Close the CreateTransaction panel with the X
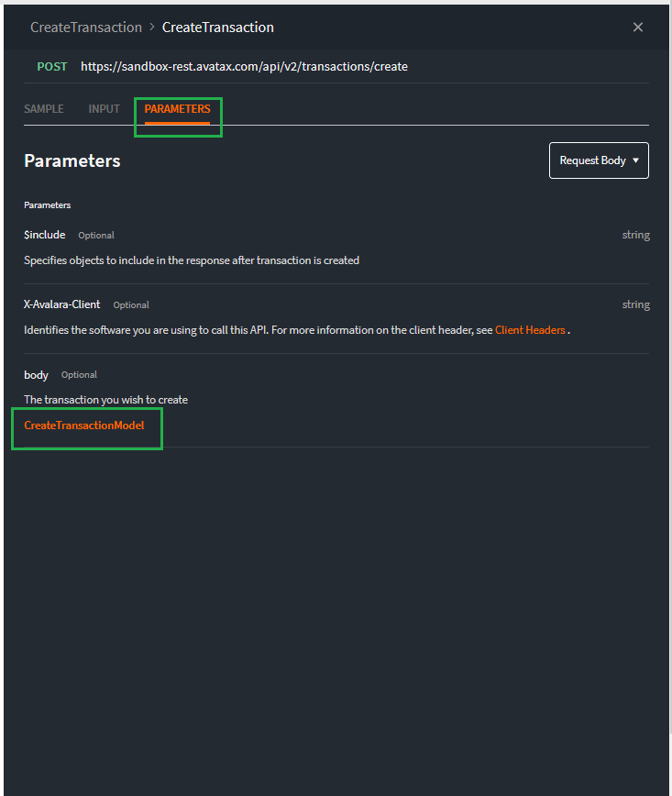Viewport: 672px width, 796px height. click(x=638, y=28)
